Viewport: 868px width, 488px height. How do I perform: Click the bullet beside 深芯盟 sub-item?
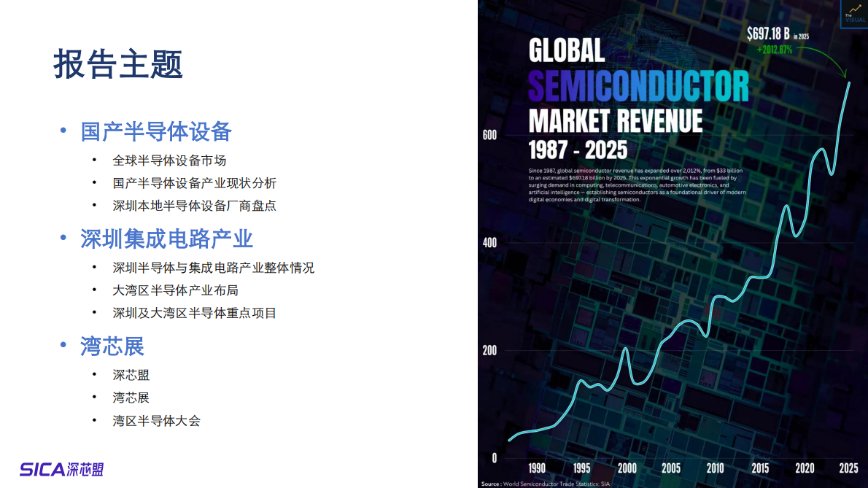coord(93,373)
